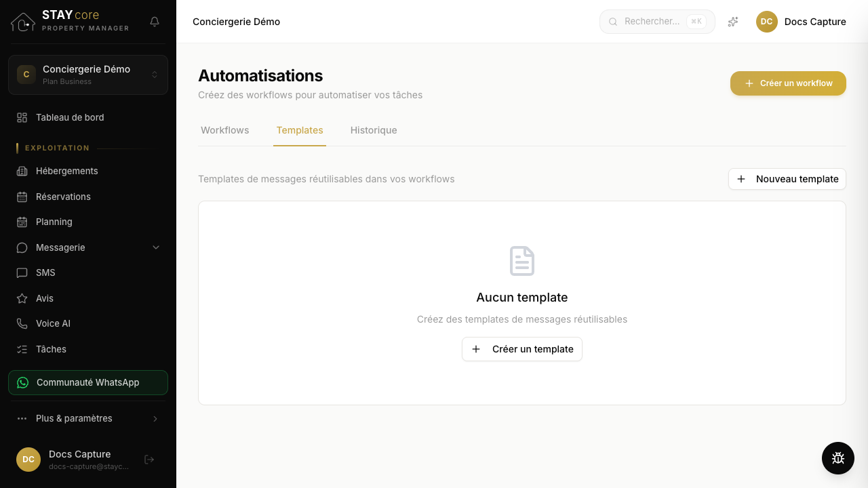Open Hébergements in sidebar
Image resolution: width=868 pixels, height=488 pixels.
coord(88,171)
